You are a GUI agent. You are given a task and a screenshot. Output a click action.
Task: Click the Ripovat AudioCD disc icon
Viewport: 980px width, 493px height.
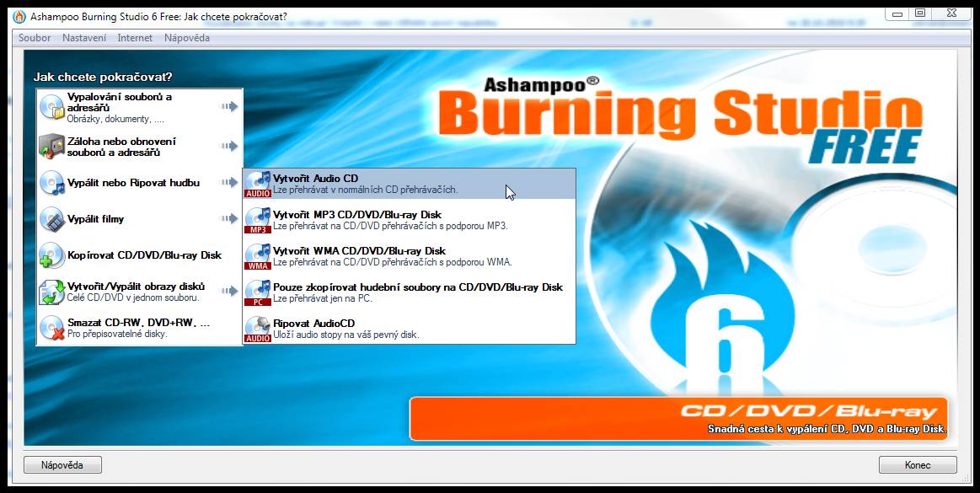[x=258, y=329]
